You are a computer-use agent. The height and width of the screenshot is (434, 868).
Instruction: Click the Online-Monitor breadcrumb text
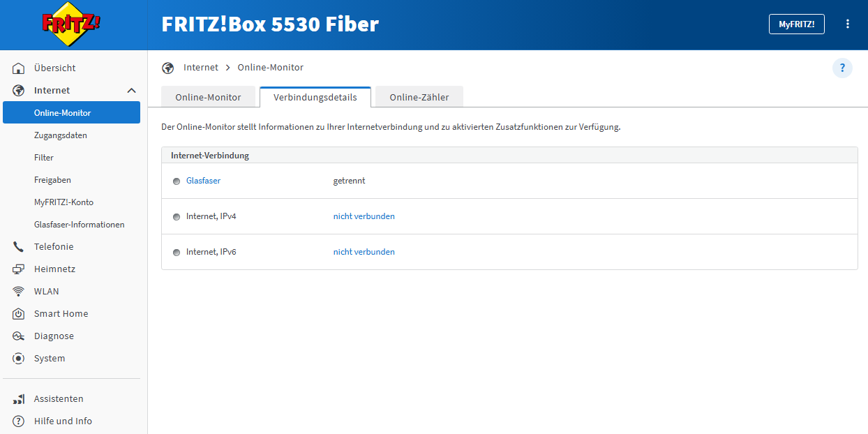click(x=271, y=68)
